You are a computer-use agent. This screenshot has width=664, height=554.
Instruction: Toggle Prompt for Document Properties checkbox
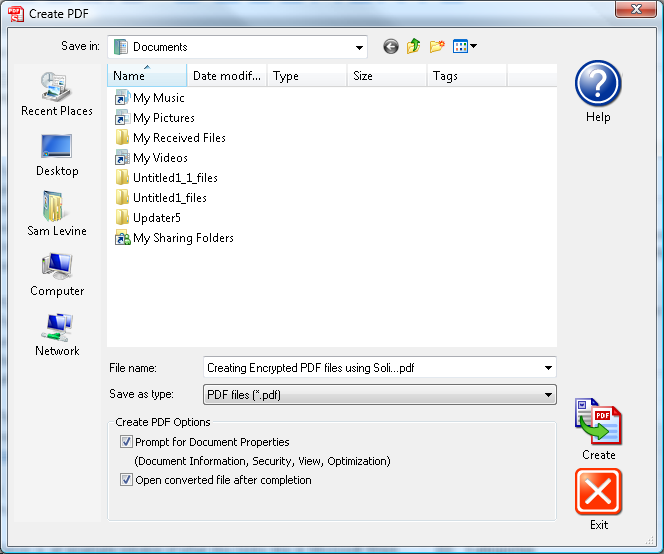[x=126, y=442]
